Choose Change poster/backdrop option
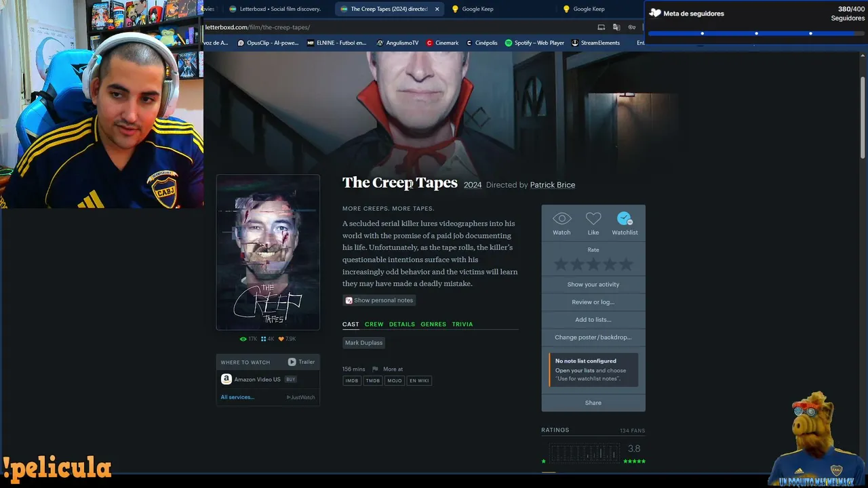This screenshot has height=488, width=868. coord(593,338)
